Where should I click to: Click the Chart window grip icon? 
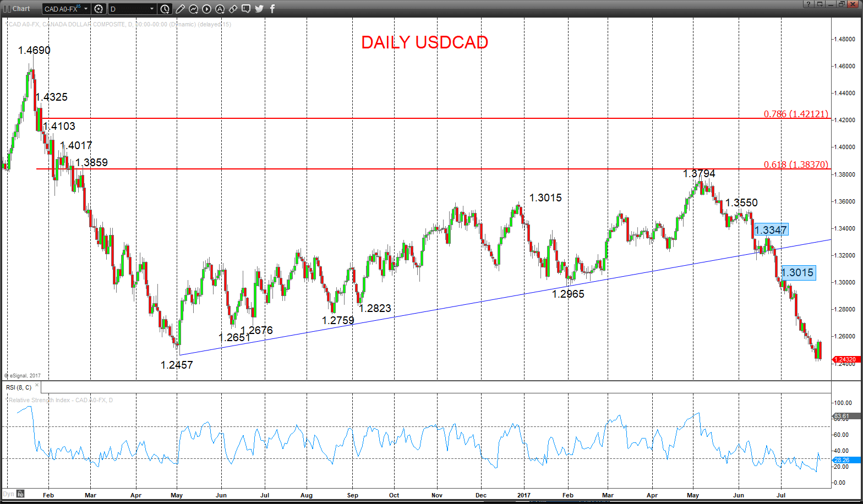point(7,9)
